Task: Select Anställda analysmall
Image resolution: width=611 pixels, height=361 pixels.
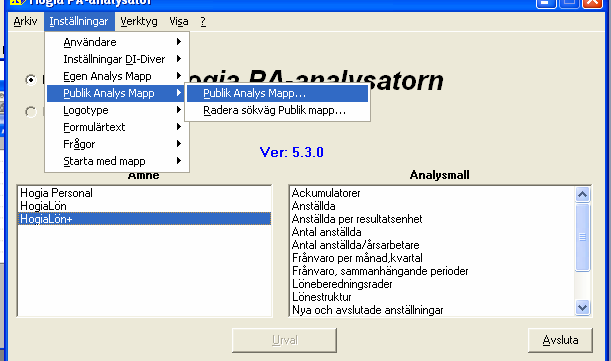Action: pyautogui.click(x=432, y=206)
